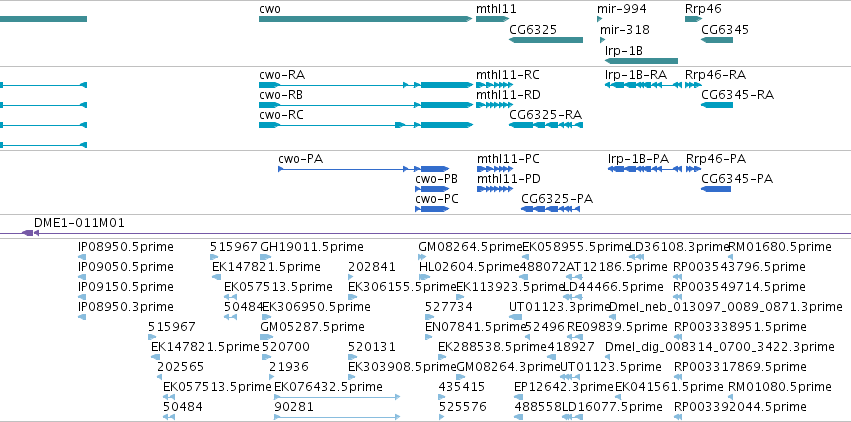Select the EK288538.5prime EST label

click(x=492, y=347)
